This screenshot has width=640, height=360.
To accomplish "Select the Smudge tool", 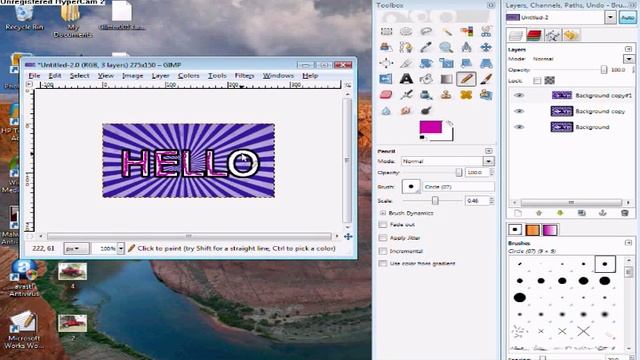I will coord(406,111).
